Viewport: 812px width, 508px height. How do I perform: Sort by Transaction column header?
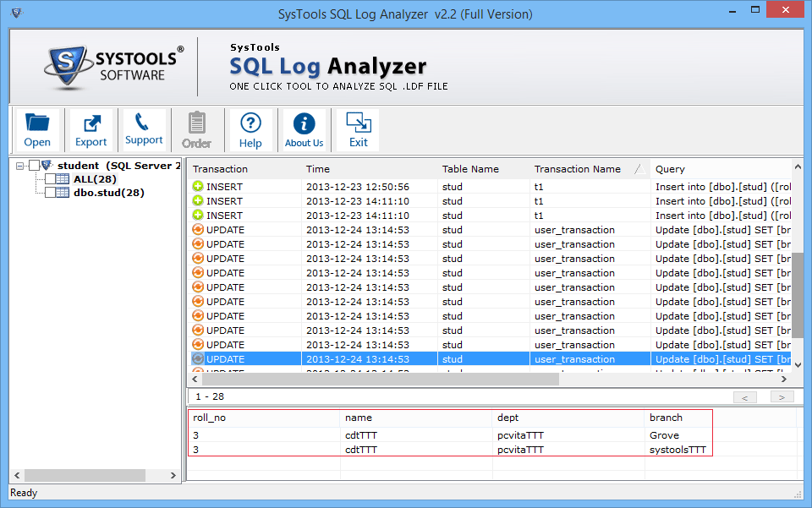244,169
